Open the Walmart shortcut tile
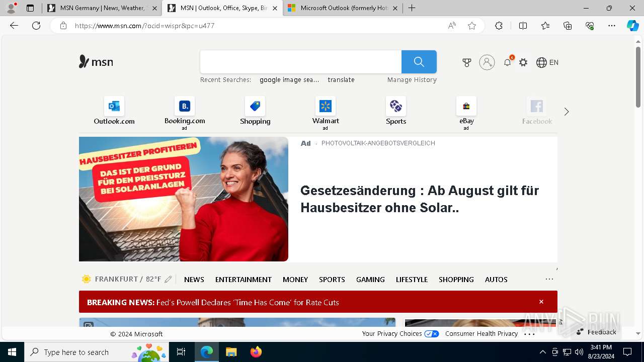 pos(326,113)
